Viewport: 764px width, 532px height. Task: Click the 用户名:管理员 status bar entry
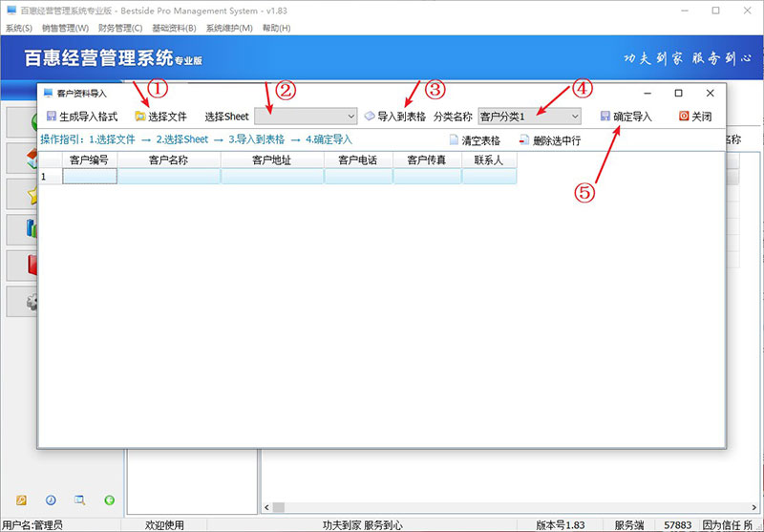[32, 524]
